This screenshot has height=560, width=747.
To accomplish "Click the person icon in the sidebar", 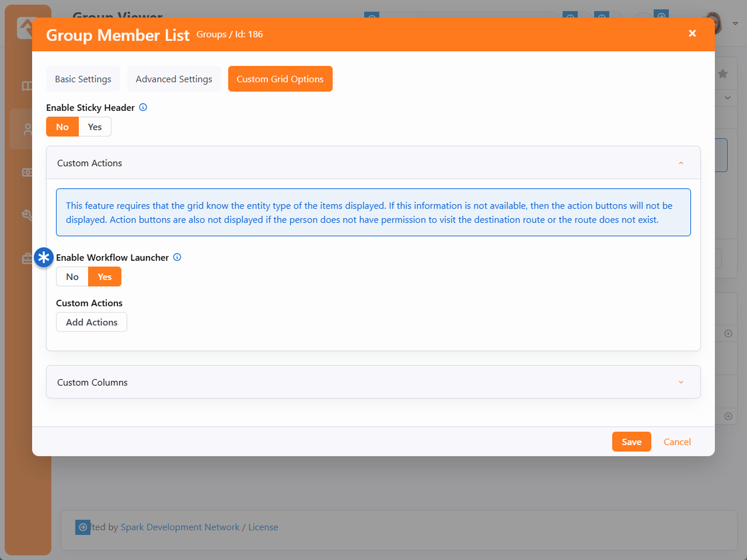I will pos(27,129).
